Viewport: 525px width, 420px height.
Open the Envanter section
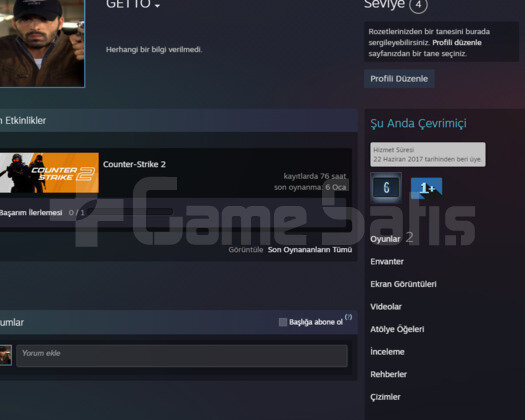pos(387,262)
